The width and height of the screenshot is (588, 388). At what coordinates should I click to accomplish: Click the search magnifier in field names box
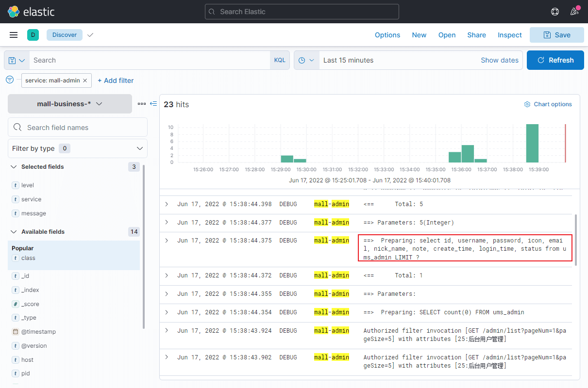click(18, 128)
